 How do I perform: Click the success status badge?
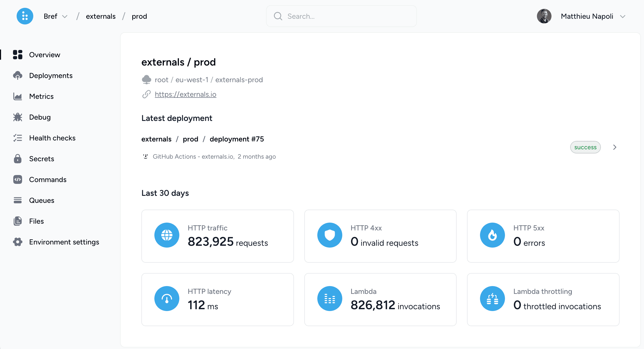tap(585, 147)
